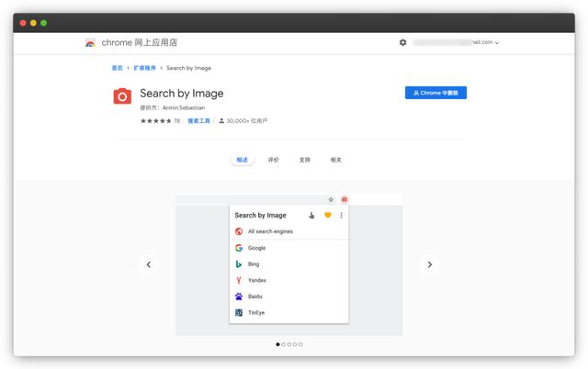The height and width of the screenshot is (369, 588).
Task: Switch to the Related tab
Action: pos(335,160)
